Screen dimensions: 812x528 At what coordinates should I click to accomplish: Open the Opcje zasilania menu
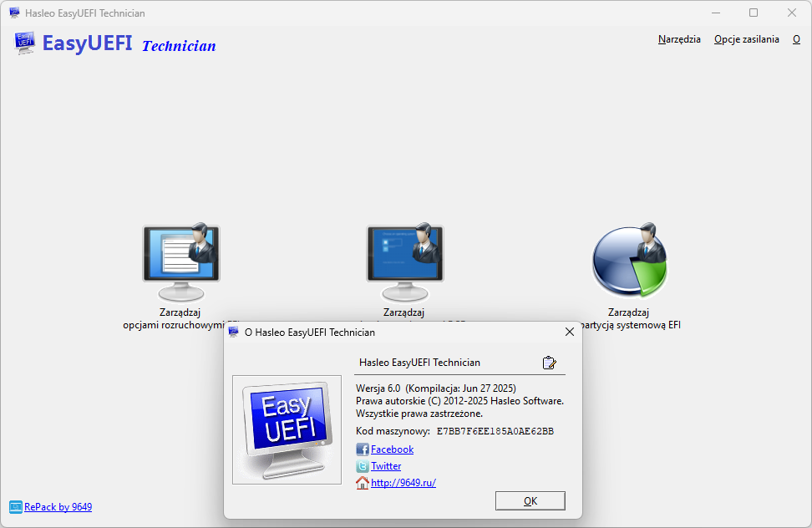point(746,39)
